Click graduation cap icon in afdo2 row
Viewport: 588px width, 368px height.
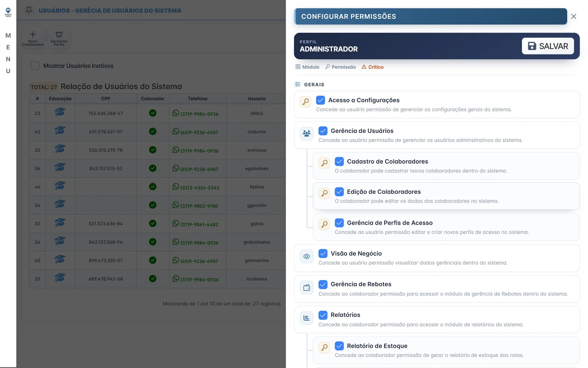(60, 112)
